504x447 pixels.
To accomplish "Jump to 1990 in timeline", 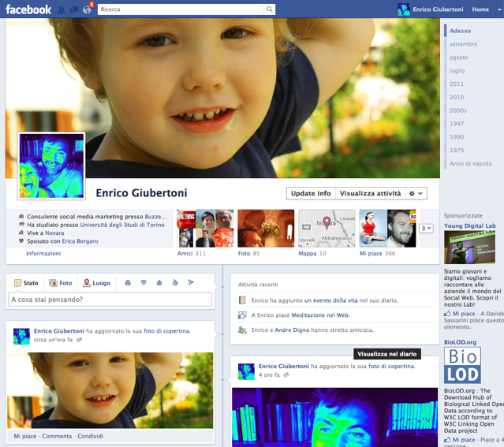I will click(x=457, y=137).
